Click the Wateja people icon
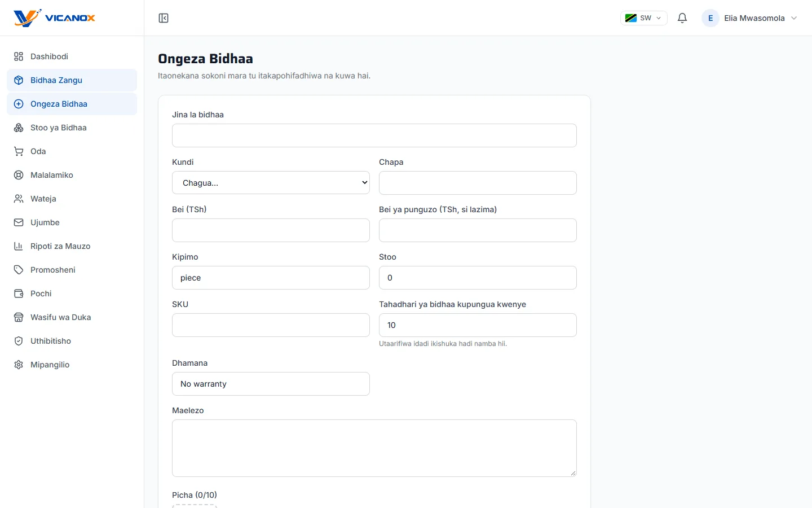Screen dimensions: 812x508 (19, 199)
